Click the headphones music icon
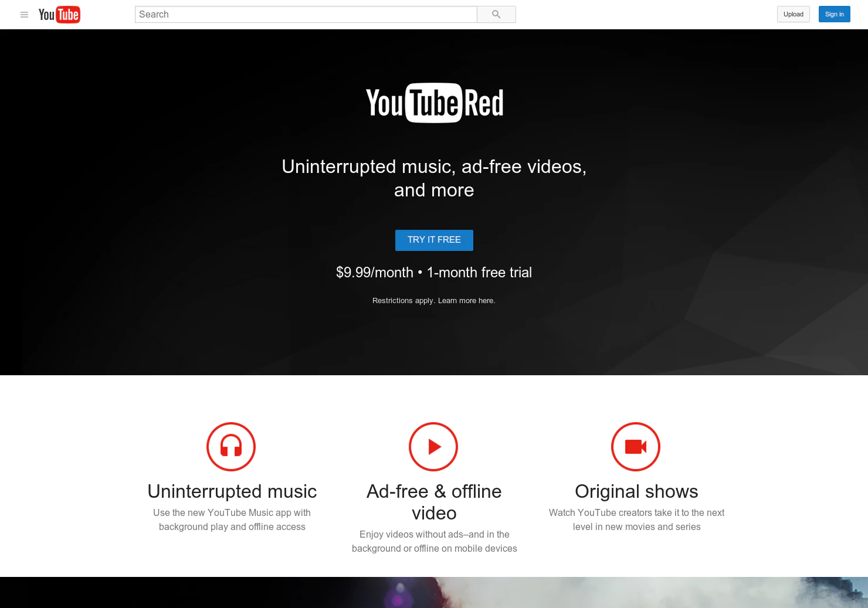868x608 pixels. click(x=231, y=447)
